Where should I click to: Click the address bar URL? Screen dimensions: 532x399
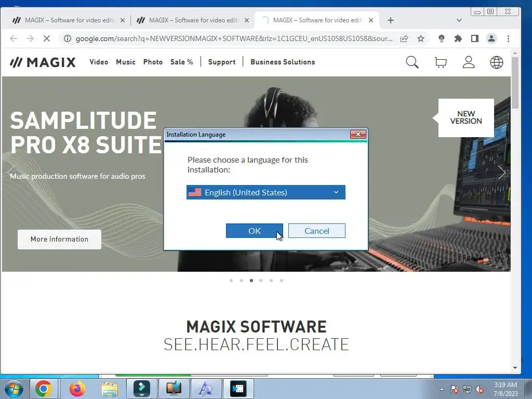point(234,38)
